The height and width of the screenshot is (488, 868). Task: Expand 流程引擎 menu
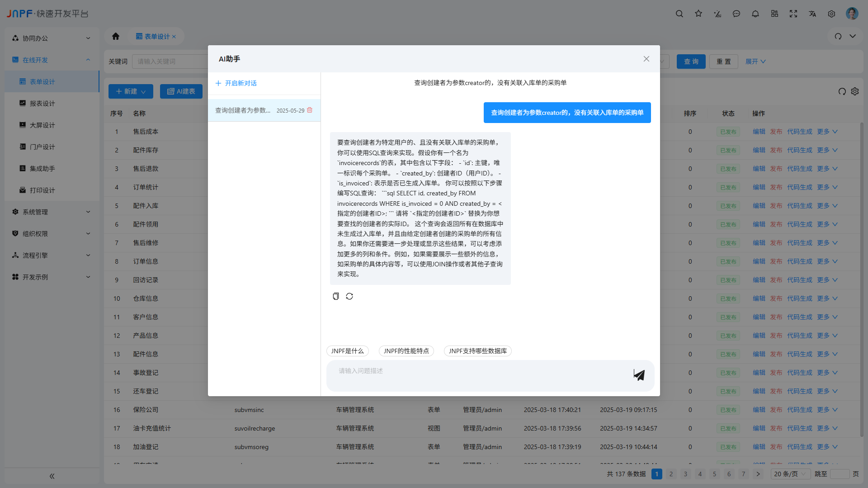click(x=51, y=256)
